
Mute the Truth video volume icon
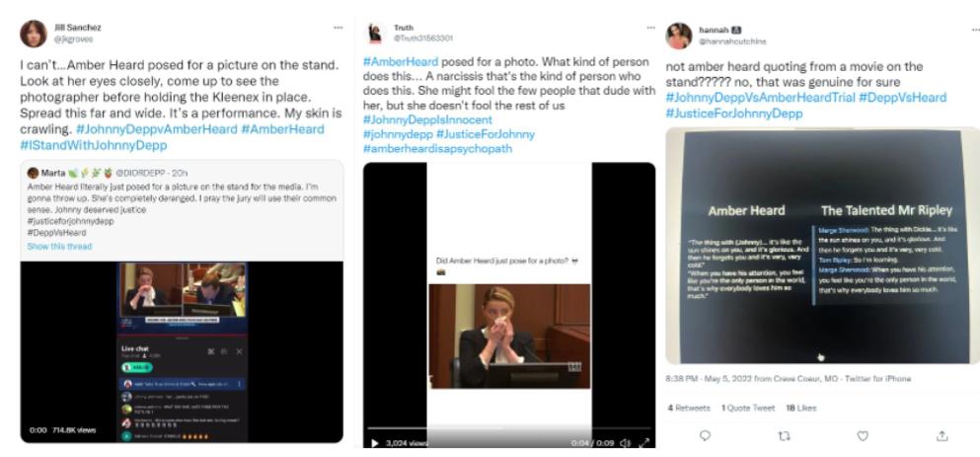pos(625,443)
